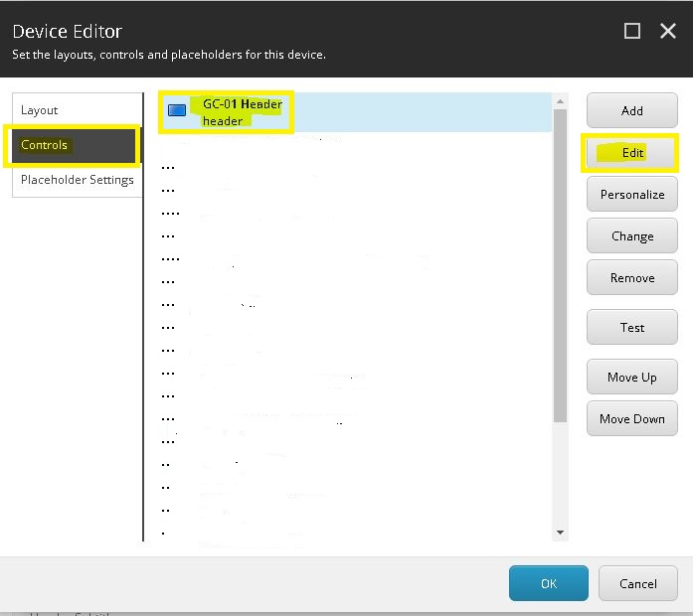This screenshot has height=616, width=693.
Task: Open Placeholder Settings tab
Action: click(77, 180)
